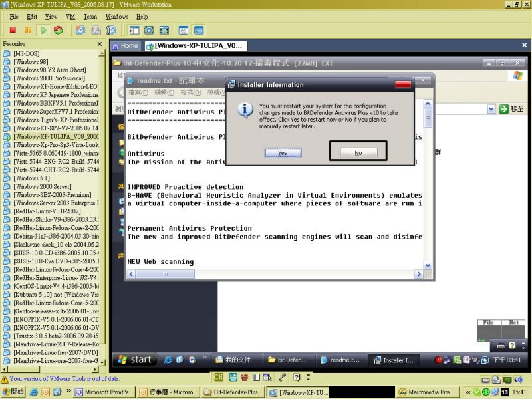Open the Team menu
Screen dimensions: 532x399
pyautogui.click(x=90, y=16)
